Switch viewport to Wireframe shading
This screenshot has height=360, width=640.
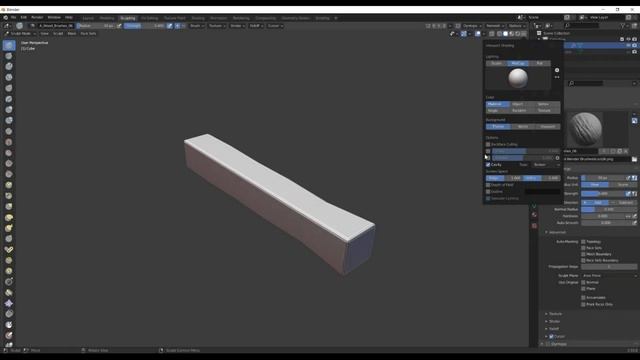499,34
